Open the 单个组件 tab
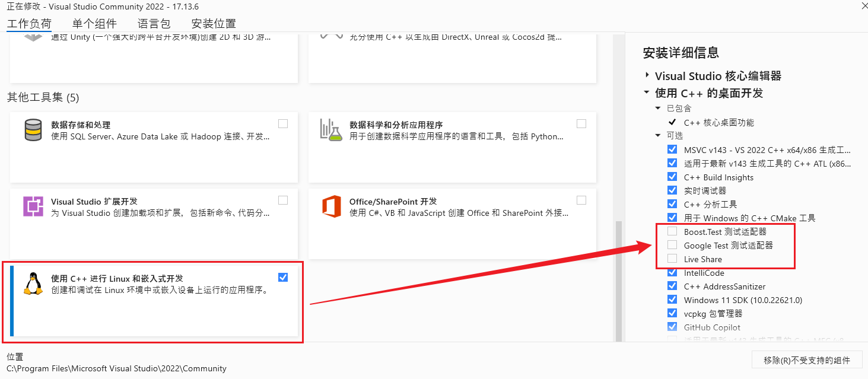 (x=94, y=24)
